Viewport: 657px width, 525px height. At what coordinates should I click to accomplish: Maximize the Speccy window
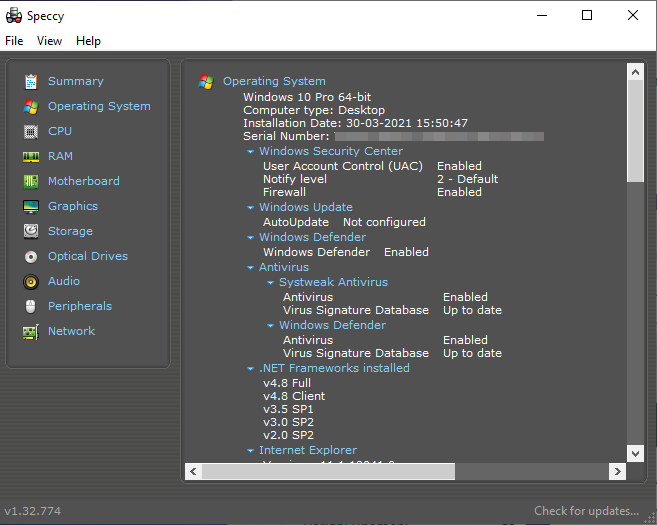click(x=587, y=16)
